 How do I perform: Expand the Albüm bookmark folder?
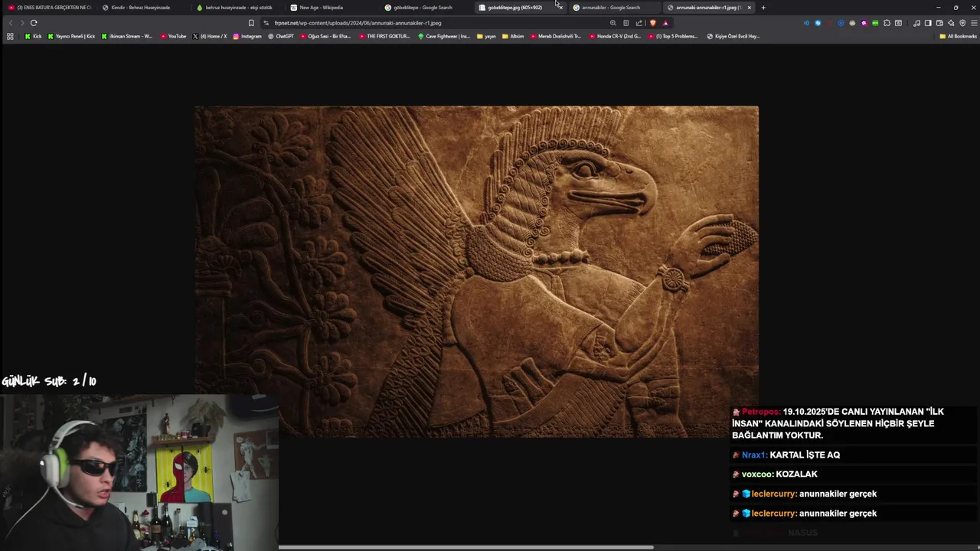[513, 36]
